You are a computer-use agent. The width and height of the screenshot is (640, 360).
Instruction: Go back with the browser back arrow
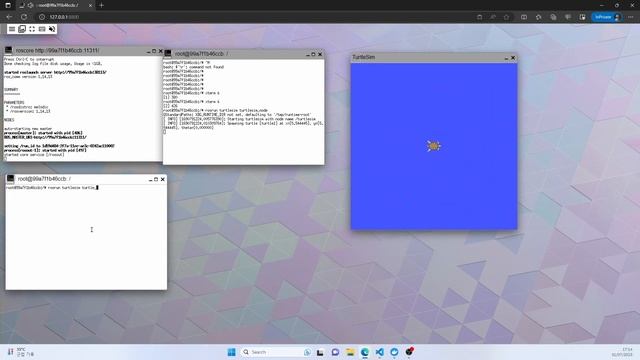pyautogui.click(x=9, y=17)
